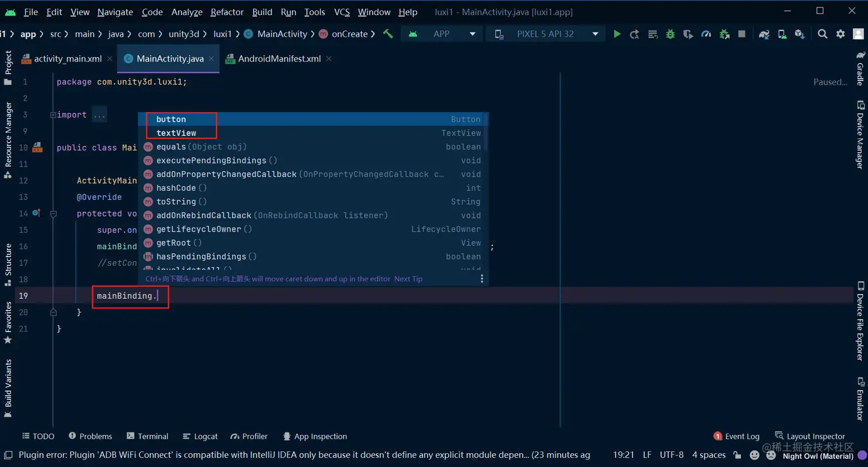
Task: Select 'button' completion suggestion
Action: point(313,119)
